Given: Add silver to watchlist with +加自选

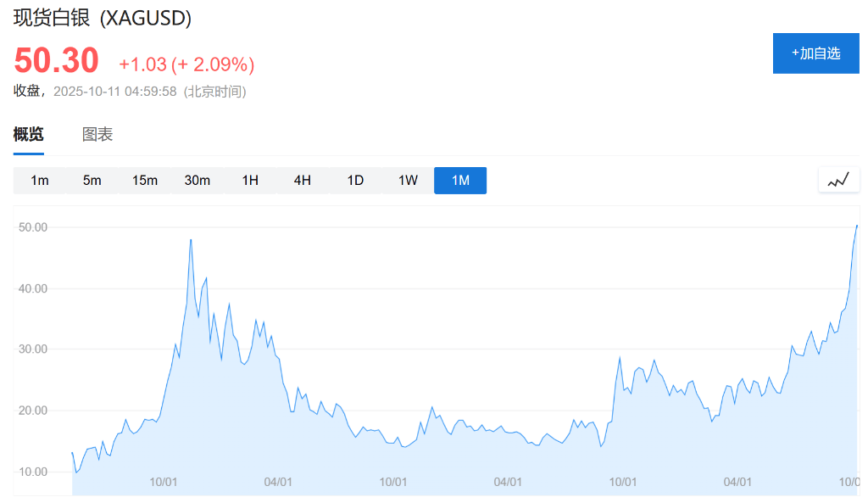Looking at the screenshot, I should click(815, 53).
